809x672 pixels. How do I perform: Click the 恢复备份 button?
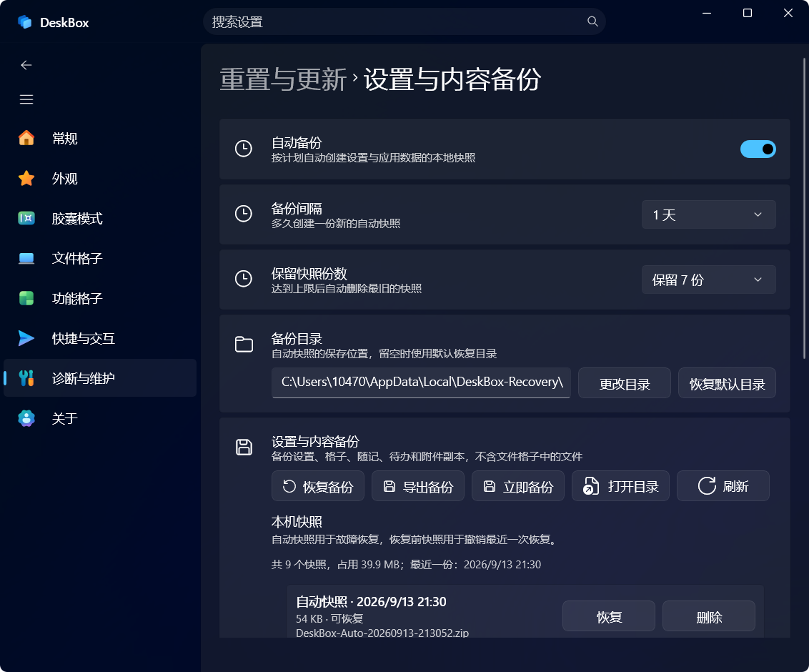pos(318,486)
